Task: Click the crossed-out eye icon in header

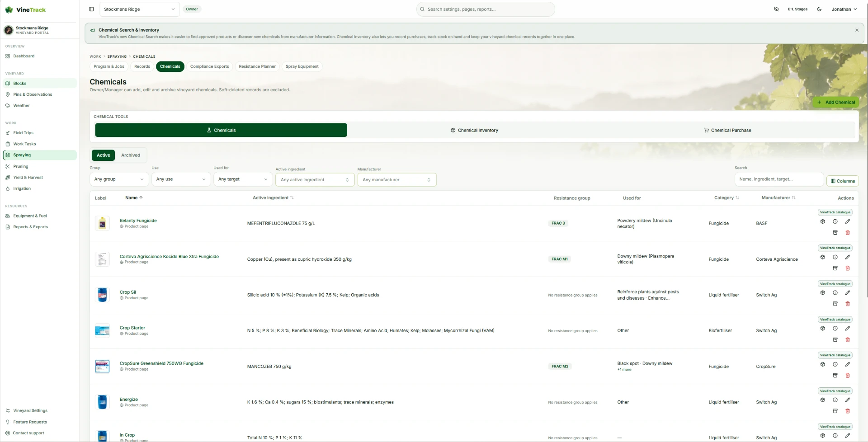Action: [x=776, y=9]
